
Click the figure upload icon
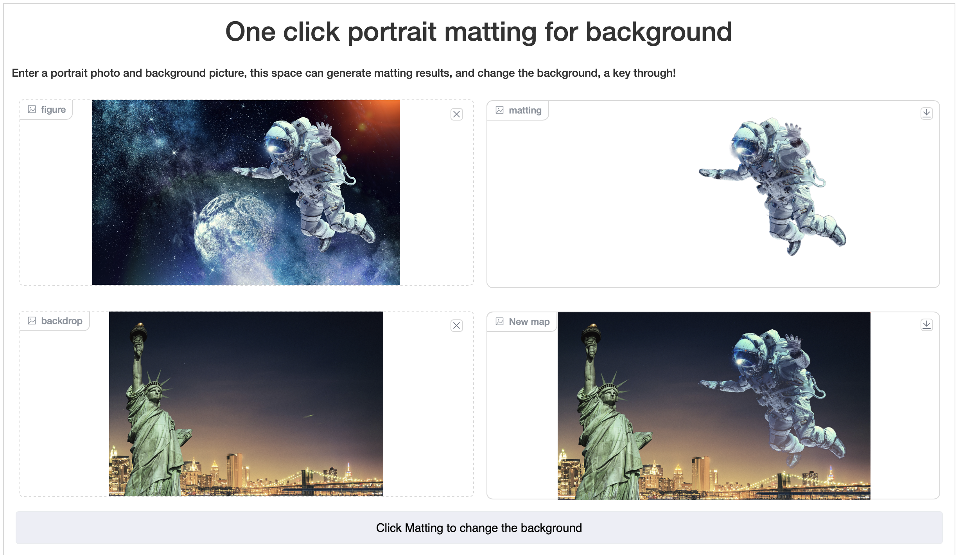(32, 109)
